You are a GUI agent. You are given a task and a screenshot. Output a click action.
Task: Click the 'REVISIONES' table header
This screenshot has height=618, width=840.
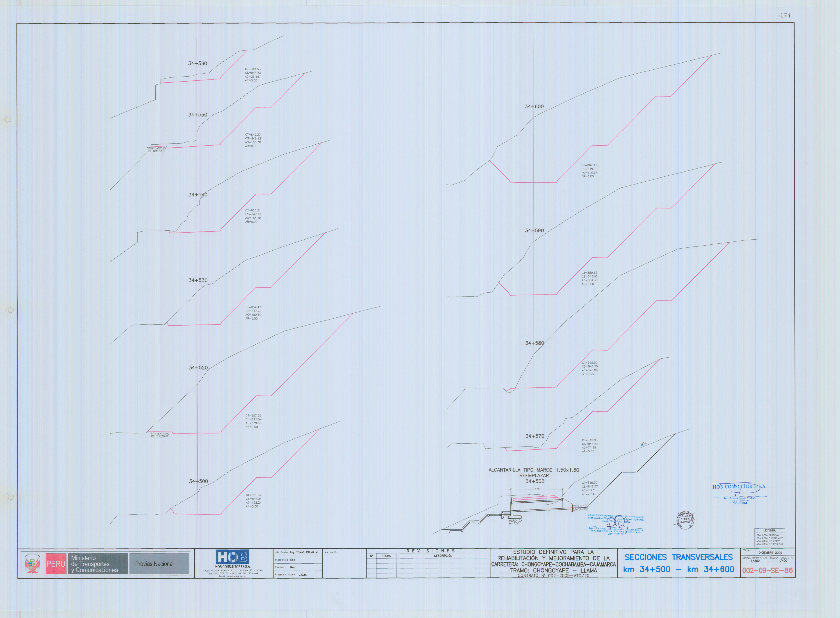point(431,551)
